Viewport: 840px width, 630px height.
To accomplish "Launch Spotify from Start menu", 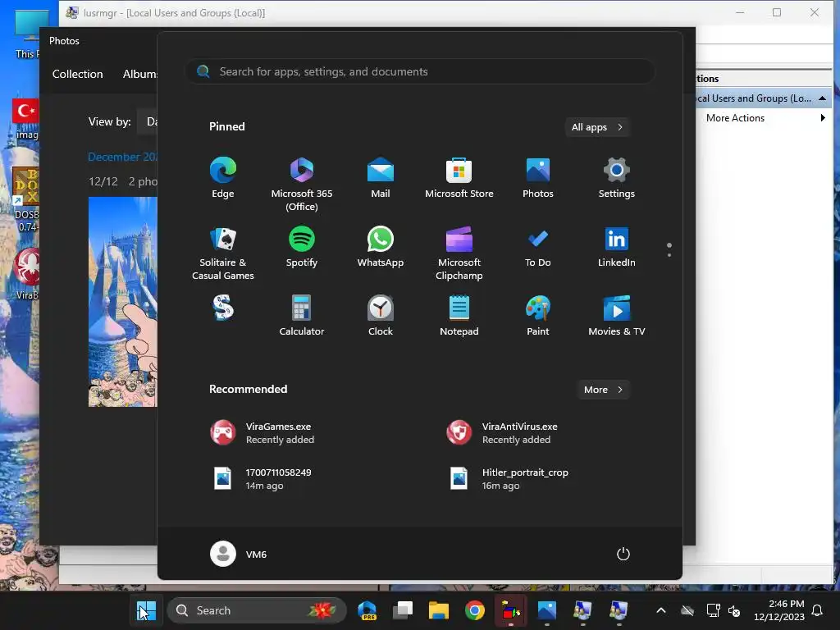I will click(x=302, y=246).
